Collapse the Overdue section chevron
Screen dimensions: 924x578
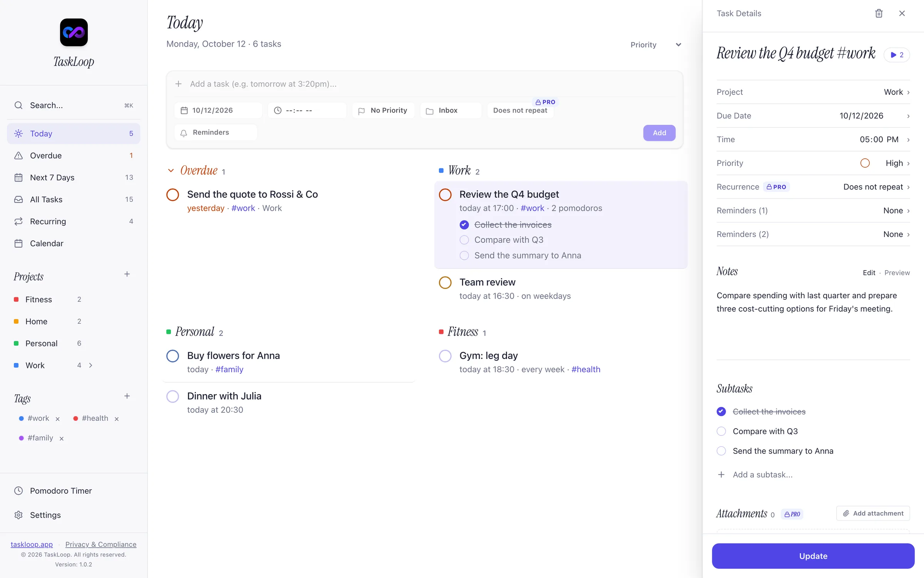171,170
